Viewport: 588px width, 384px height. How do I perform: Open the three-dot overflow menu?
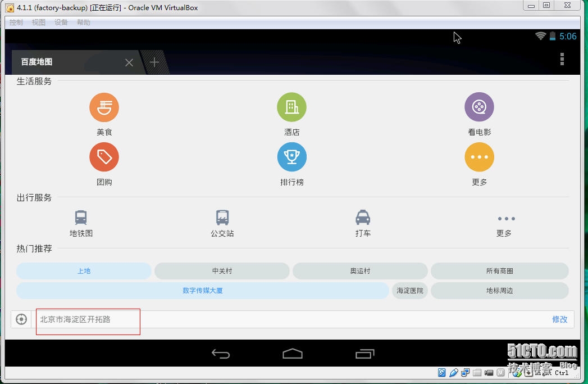(x=562, y=59)
